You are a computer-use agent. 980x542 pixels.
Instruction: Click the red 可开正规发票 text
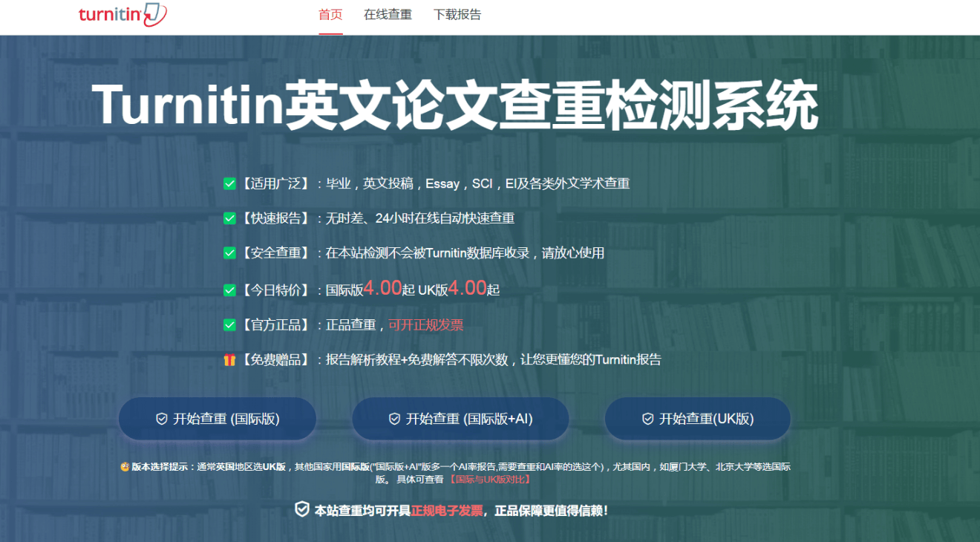click(x=426, y=324)
